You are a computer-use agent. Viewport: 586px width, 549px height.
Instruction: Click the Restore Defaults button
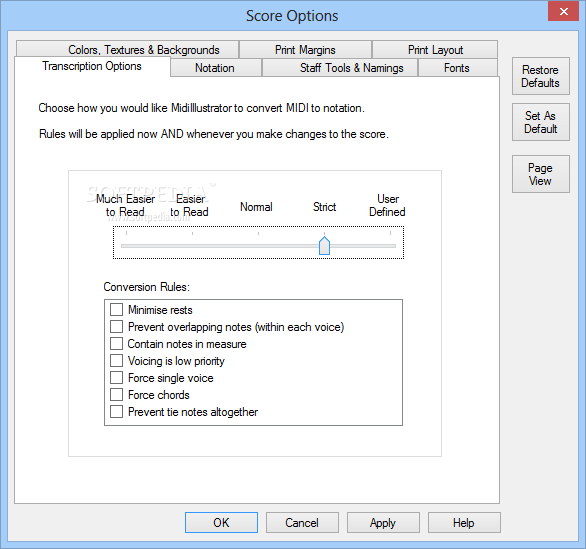pyautogui.click(x=540, y=76)
